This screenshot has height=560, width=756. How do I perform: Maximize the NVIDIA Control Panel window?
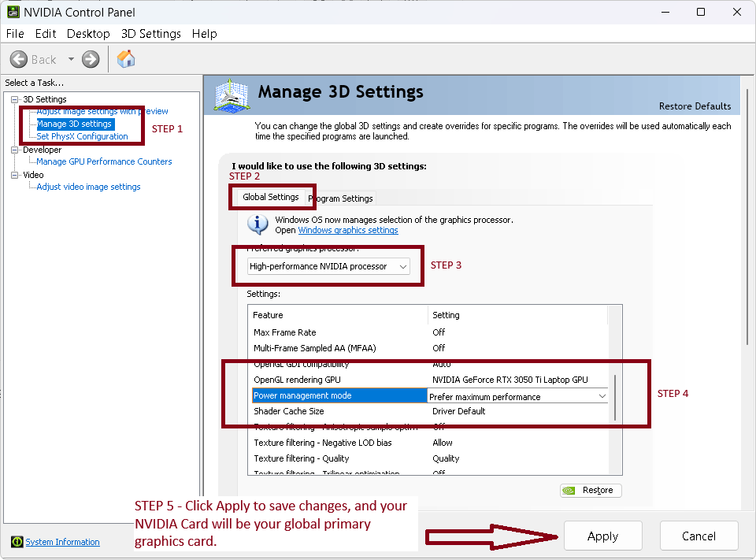pyautogui.click(x=701, y=12)
